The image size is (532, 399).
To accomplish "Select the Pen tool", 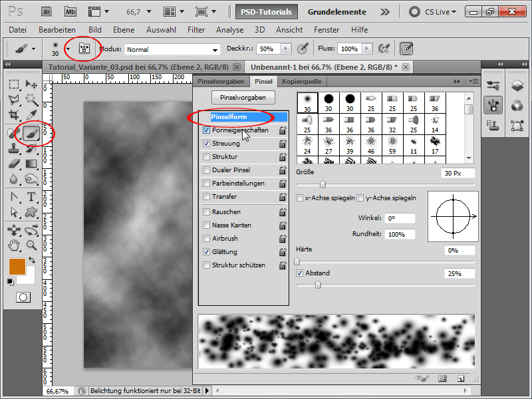I will tap(14, 197).
